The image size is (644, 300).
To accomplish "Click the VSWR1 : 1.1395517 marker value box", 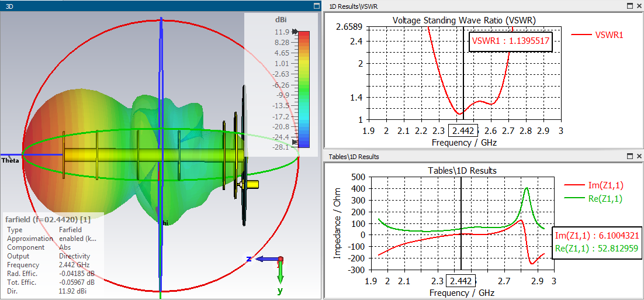I will tap(510, 41).
